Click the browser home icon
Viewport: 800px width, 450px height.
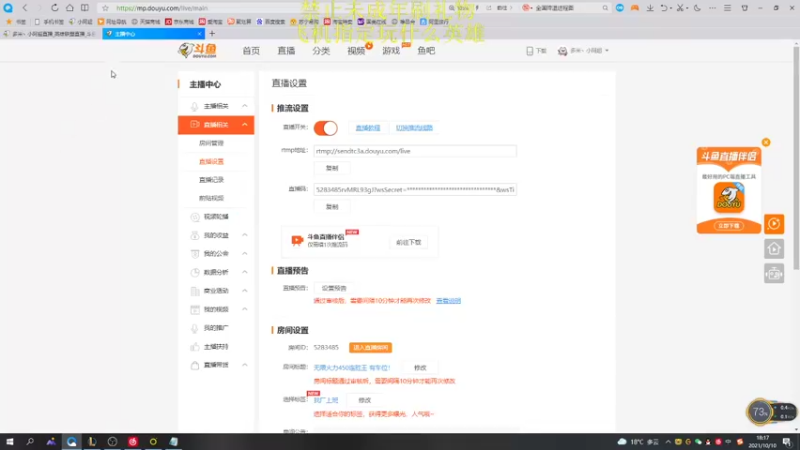click(70, 8)
